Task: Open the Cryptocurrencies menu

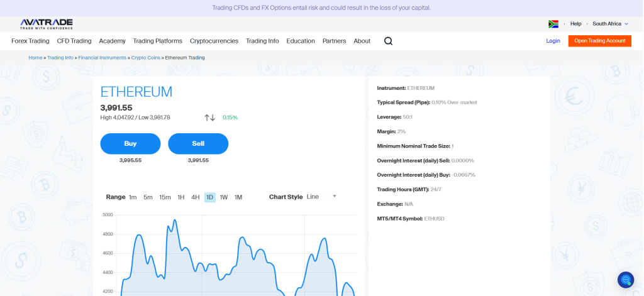Action: [x=214, y=41]
